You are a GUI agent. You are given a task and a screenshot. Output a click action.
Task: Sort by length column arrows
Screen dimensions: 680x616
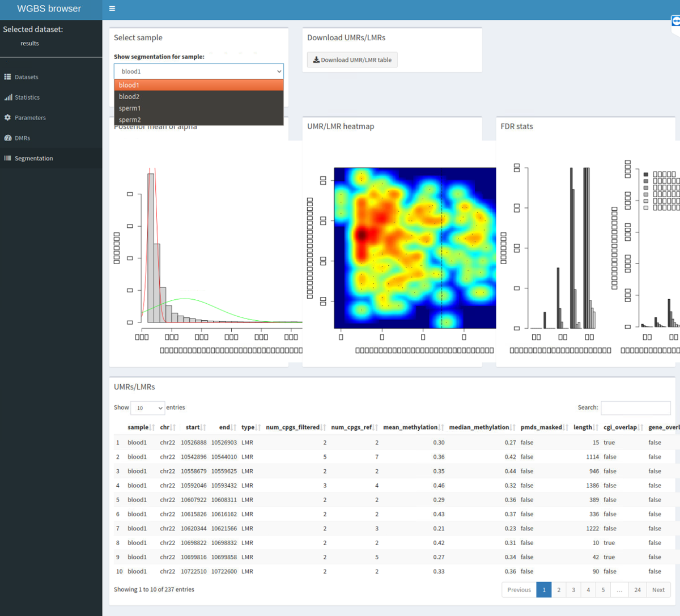pyautogui.click(x=596, y=427)
